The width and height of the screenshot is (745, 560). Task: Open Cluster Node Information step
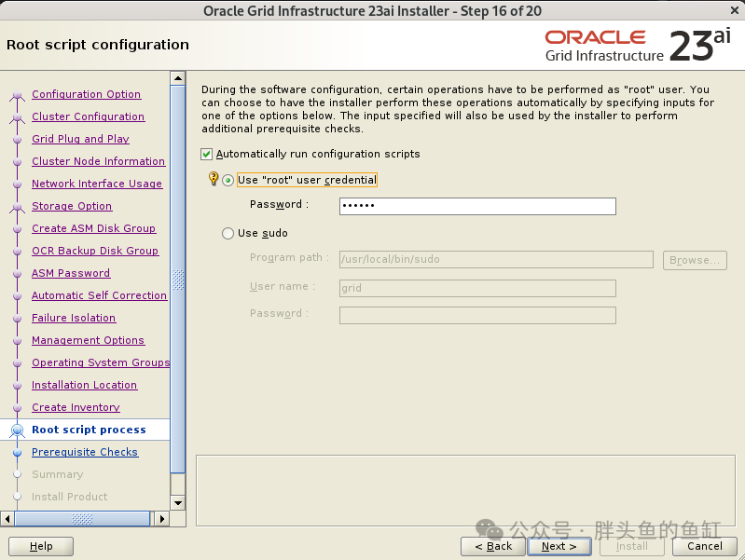coord(98,161)
